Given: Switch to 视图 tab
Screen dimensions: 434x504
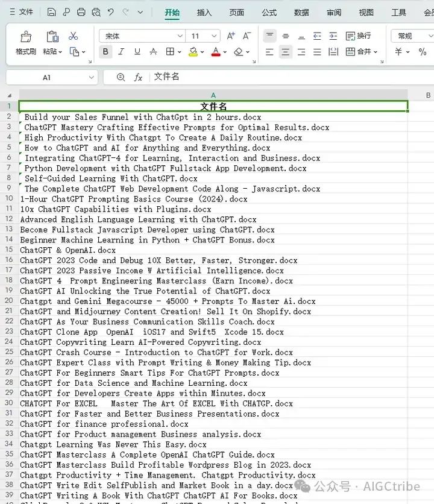Looking at the screenshot, I should pos(366,13).
